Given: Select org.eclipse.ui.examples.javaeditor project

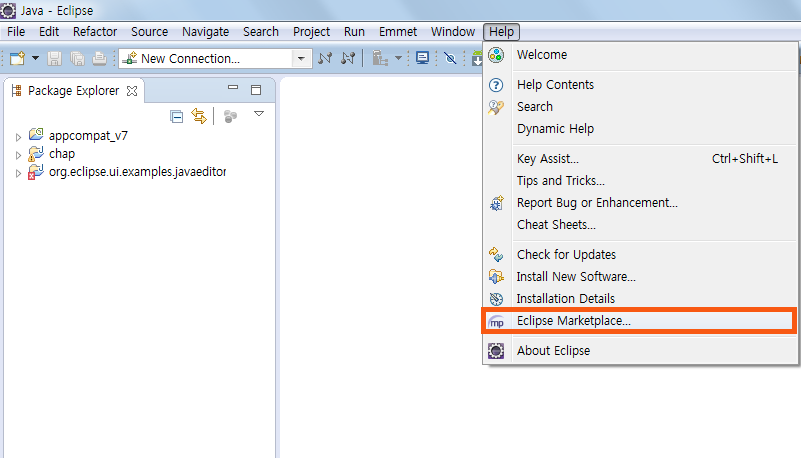Looking at the screenshot, I should [x=137, y=172].
